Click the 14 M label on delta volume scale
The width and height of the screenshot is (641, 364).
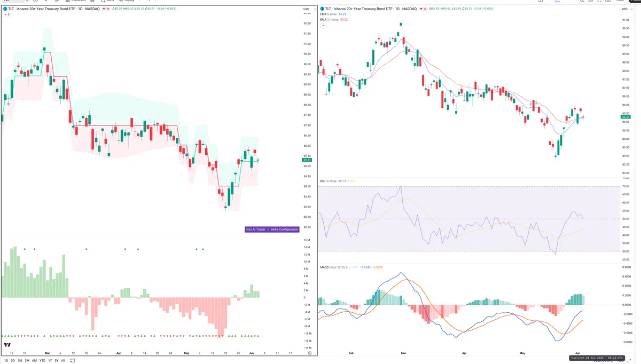coord(307,247)
